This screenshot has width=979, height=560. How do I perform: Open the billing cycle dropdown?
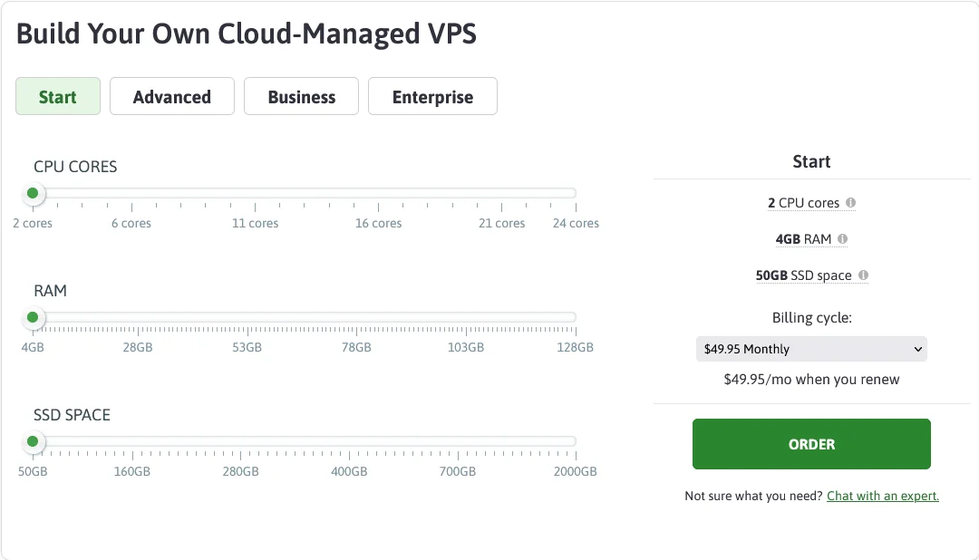(811, 348)
